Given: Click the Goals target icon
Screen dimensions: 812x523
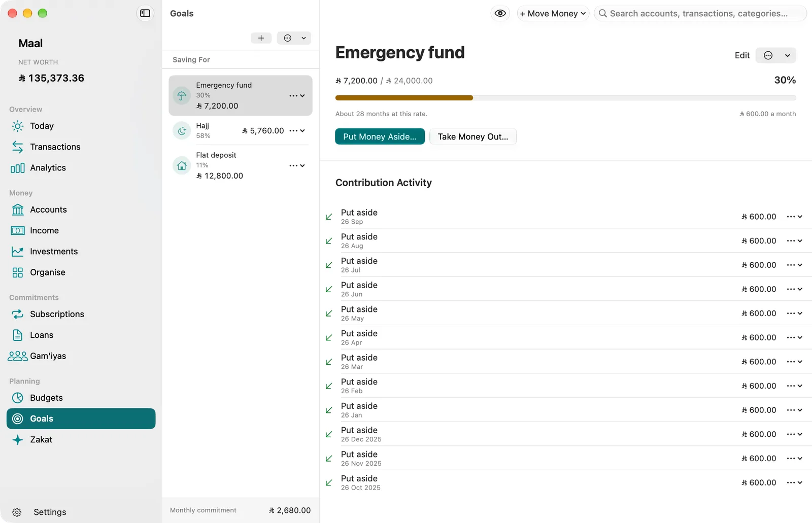Looking at the screenshot, I should click(18, 419).
